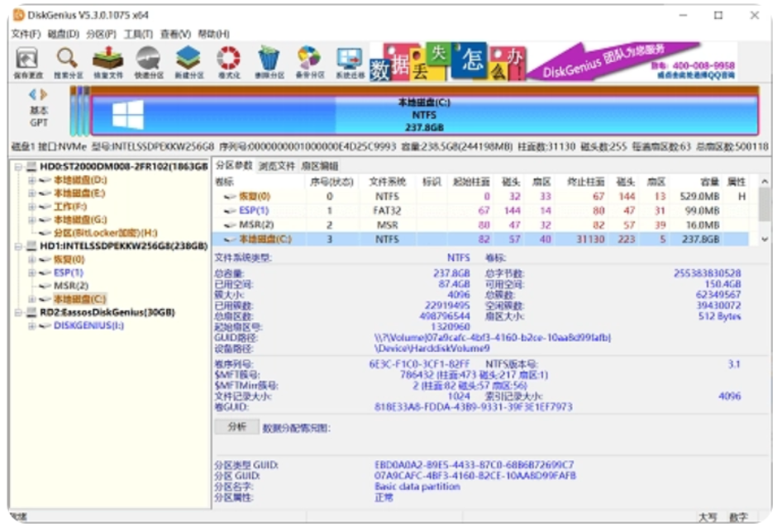782x532 pixels.
Task: Click the \Device\HarddiskVolume9 device path
Action: pyautogui.click(x=432, y=348)
